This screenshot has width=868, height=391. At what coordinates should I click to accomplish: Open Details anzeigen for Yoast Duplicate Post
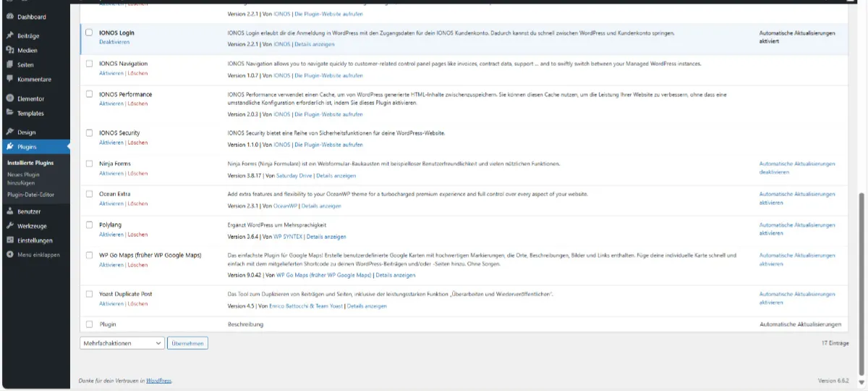pyautogui.click(x=367, y=306)
